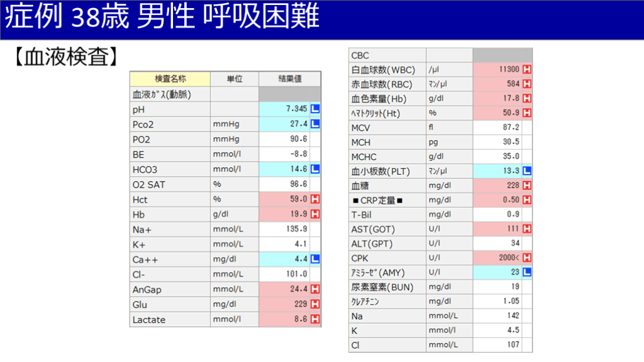Click the L flag beside platelet count (PLT)

point(527,170)
